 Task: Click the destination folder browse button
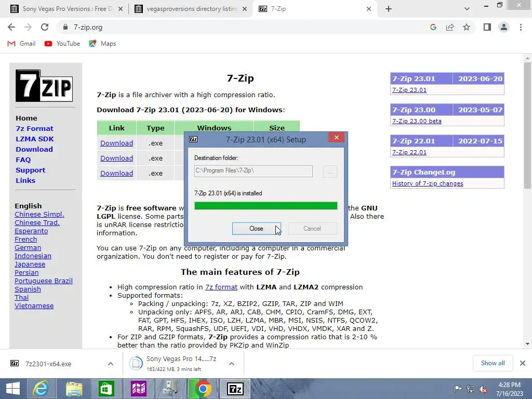pos(329,171)
